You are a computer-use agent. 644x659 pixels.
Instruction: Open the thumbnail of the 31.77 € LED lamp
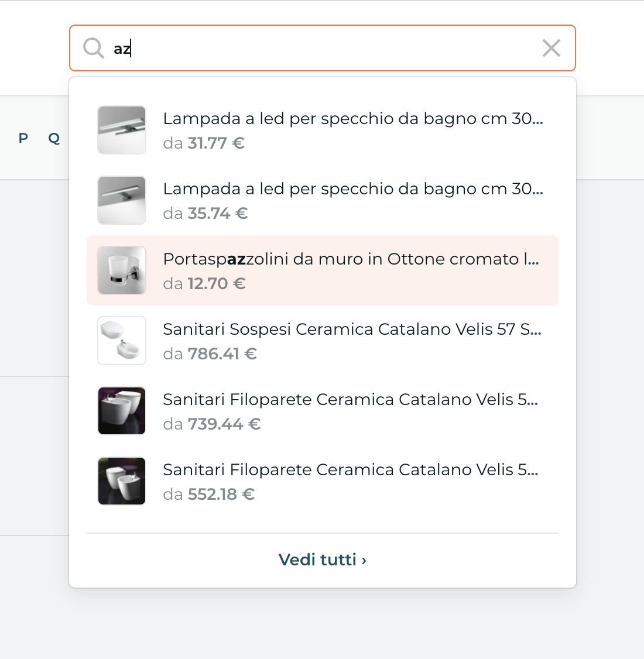pos(122,130)
